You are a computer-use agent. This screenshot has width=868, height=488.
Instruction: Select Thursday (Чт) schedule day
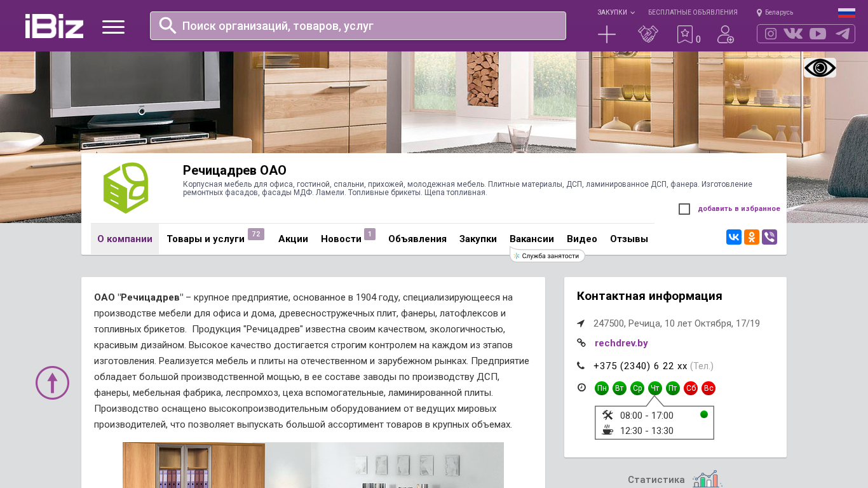click(655, 388)
